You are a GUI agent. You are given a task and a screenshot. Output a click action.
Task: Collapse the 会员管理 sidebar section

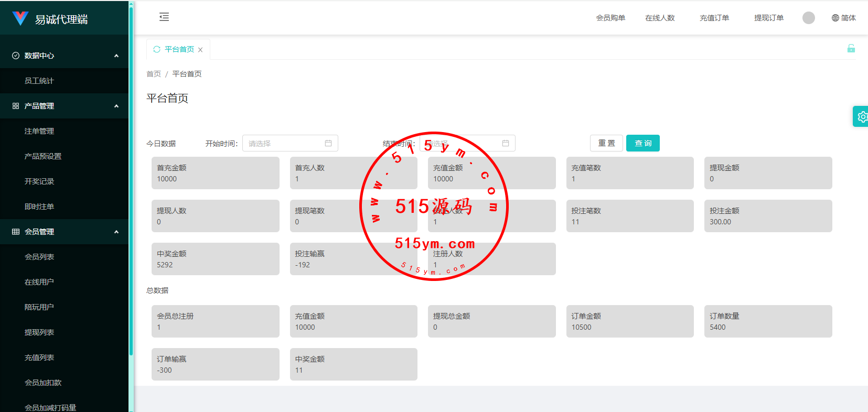point(116,232)
